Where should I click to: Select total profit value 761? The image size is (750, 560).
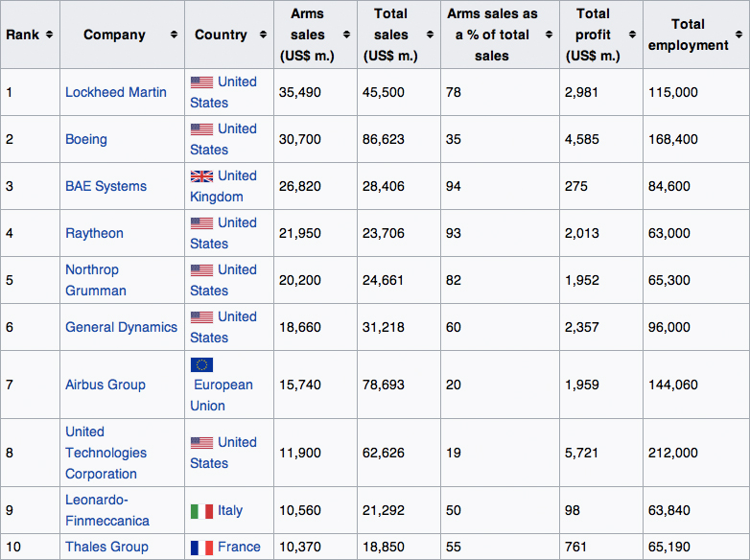tap(575, 547)
